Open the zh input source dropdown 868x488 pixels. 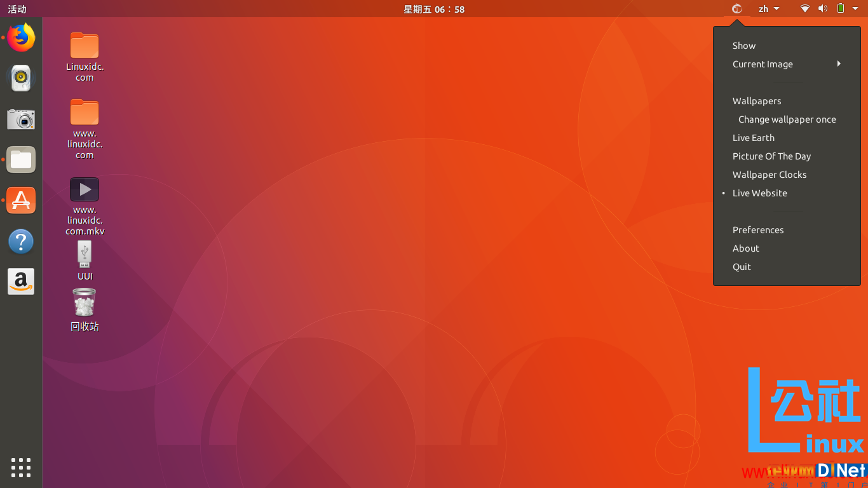click(x=769, y=9)
